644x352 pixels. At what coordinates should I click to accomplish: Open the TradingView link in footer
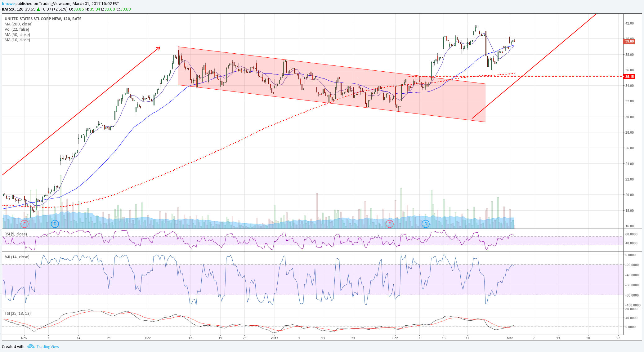click(x=48, y=346)
